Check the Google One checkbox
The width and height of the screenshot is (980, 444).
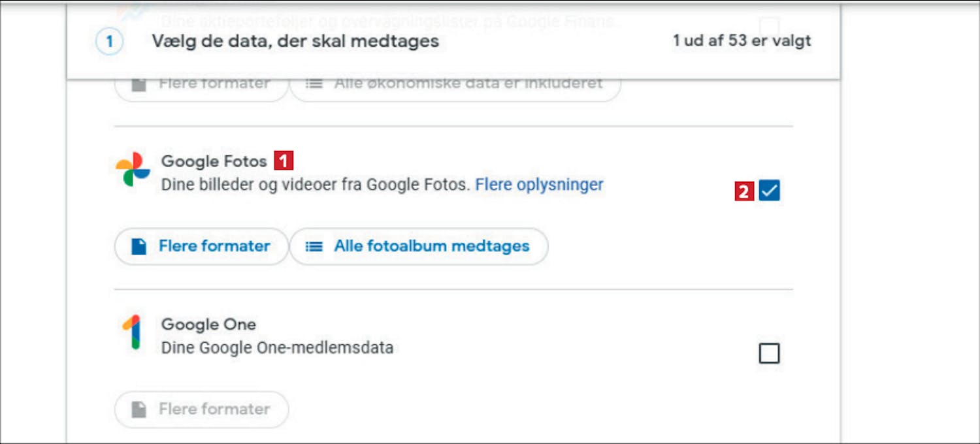click(769, 354)
